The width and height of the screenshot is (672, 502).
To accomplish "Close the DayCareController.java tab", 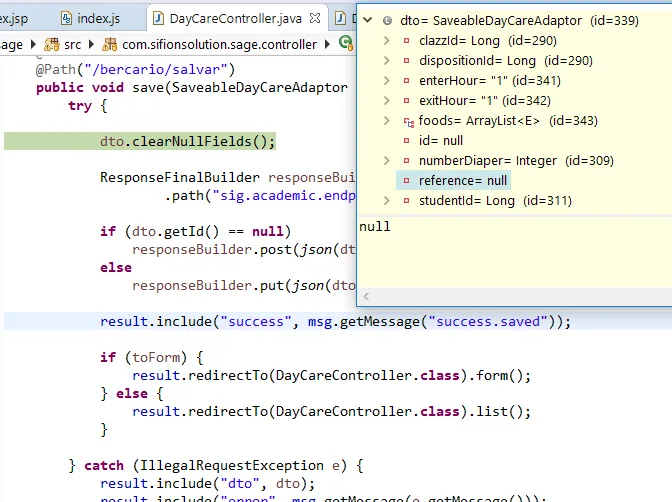I will tap(315, 18).
